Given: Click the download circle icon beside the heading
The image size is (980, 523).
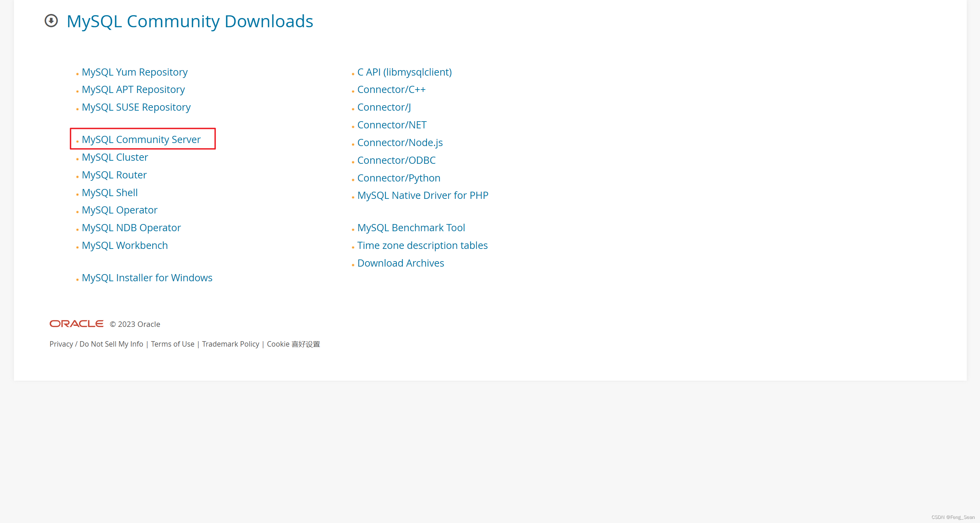Looking at the screenshot, I should pos(51,20).
